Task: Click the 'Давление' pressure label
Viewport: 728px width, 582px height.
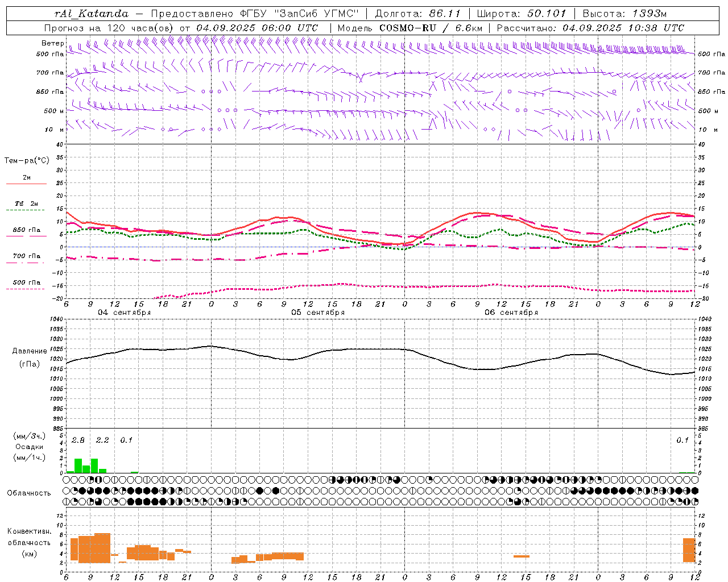Action: (30, 351)
